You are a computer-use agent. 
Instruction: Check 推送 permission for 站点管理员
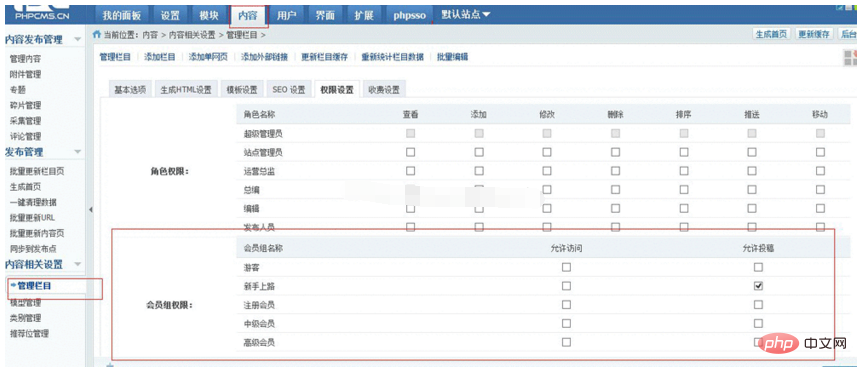(x=752, y=152)
